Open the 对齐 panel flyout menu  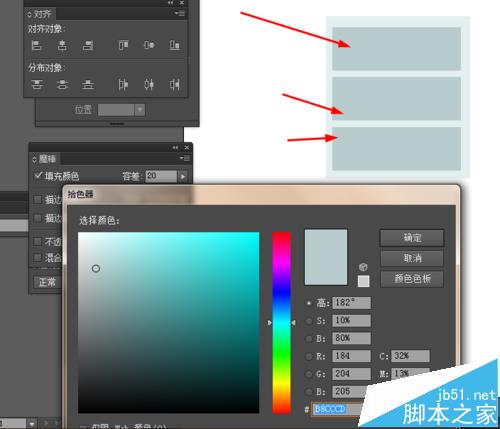coord(180,13)
